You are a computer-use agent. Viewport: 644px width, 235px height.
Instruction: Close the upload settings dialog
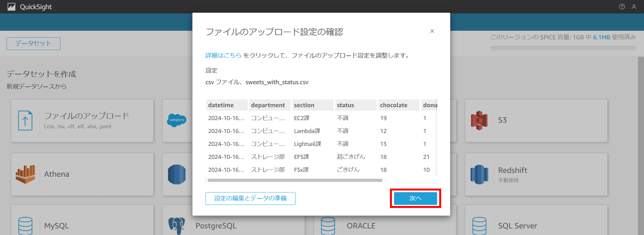(432, 31)
